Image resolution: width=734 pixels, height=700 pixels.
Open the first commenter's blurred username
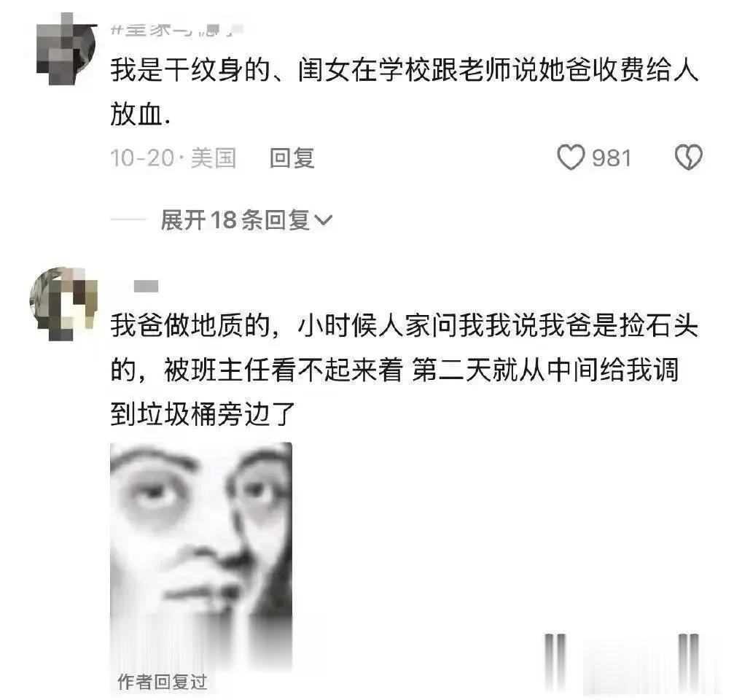177,29
